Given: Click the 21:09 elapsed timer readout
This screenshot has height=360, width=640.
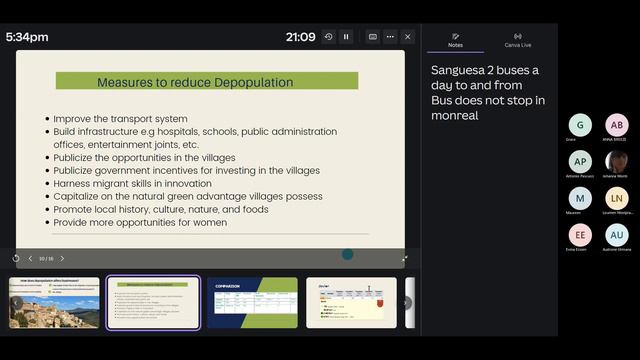Looking at the screenshot, I should coord(300,37).
